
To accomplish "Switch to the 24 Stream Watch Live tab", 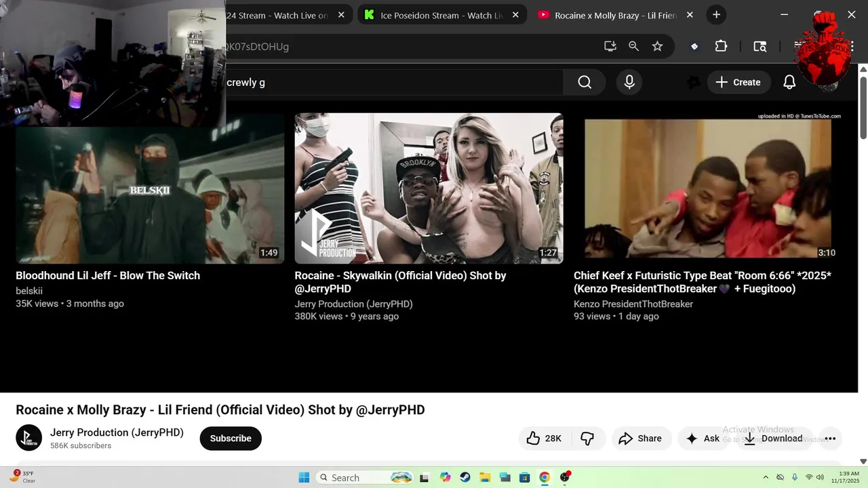I will click(277, 15).
